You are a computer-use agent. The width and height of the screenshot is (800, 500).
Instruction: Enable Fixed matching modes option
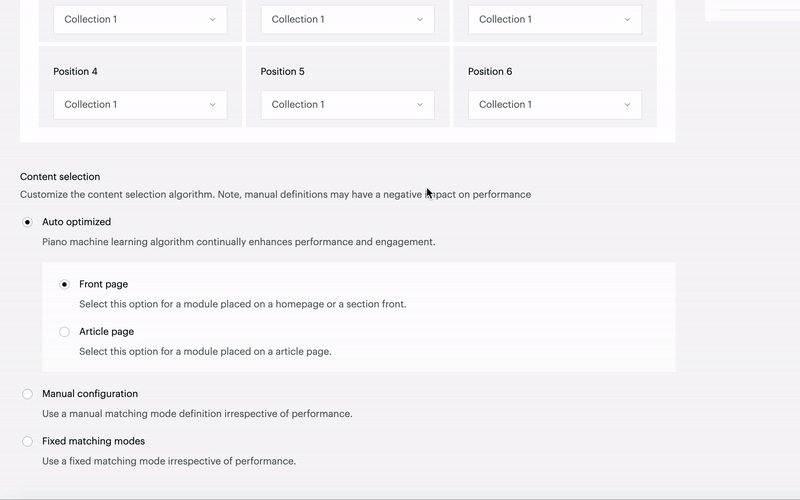coord(28,441)
